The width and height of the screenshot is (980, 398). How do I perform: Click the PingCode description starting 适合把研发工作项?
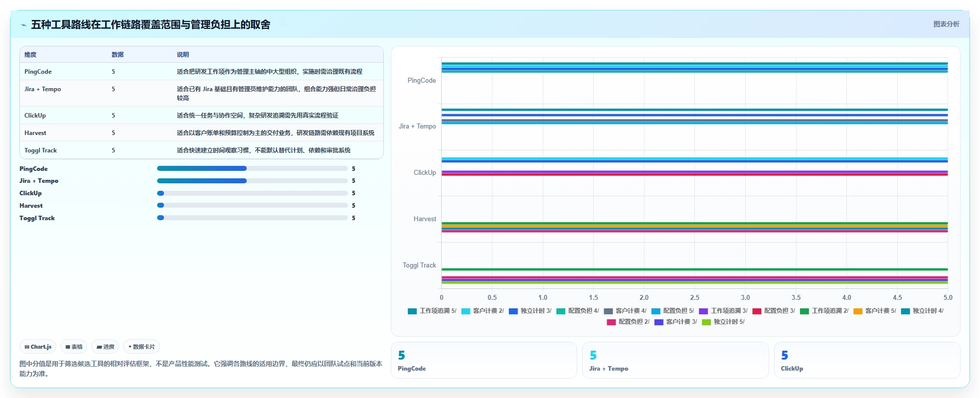[x=270, y=72]
